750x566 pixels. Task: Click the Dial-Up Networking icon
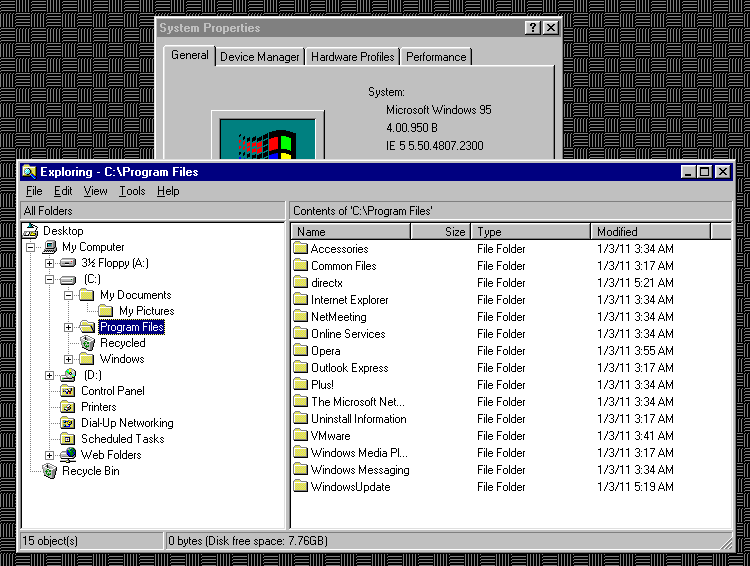point(68,423)
